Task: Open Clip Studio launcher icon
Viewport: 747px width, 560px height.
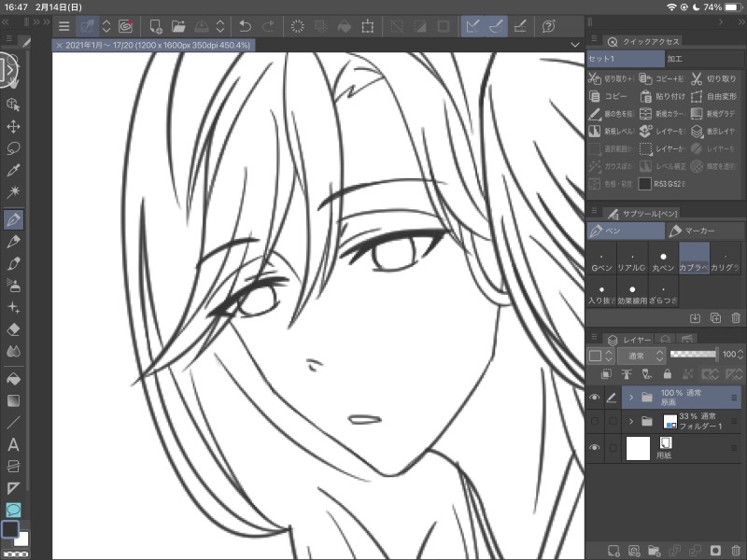Action: [125, 26]
